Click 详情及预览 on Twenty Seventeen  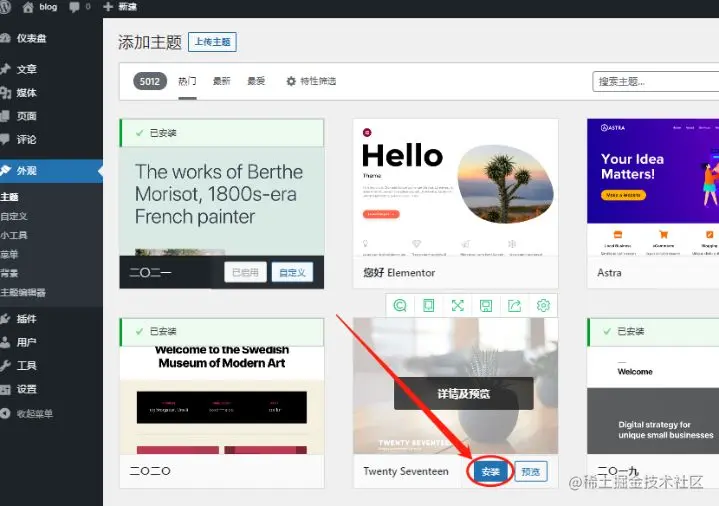(464, 394)
